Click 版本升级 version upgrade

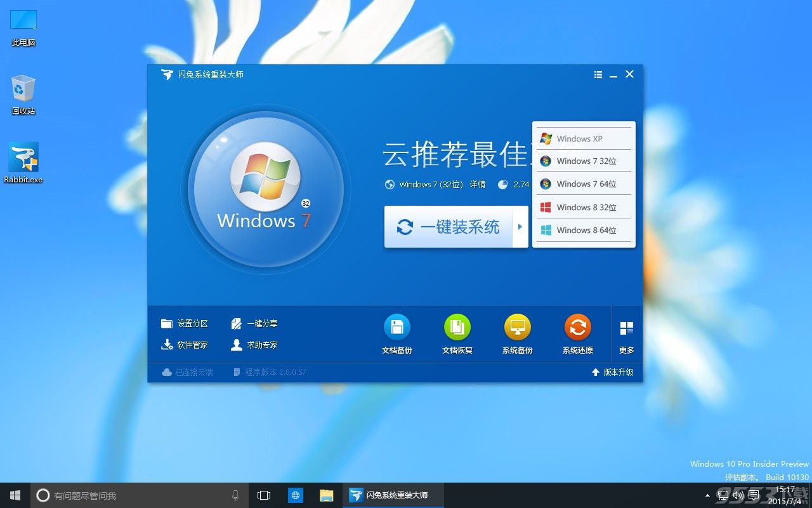coord(613,372)
